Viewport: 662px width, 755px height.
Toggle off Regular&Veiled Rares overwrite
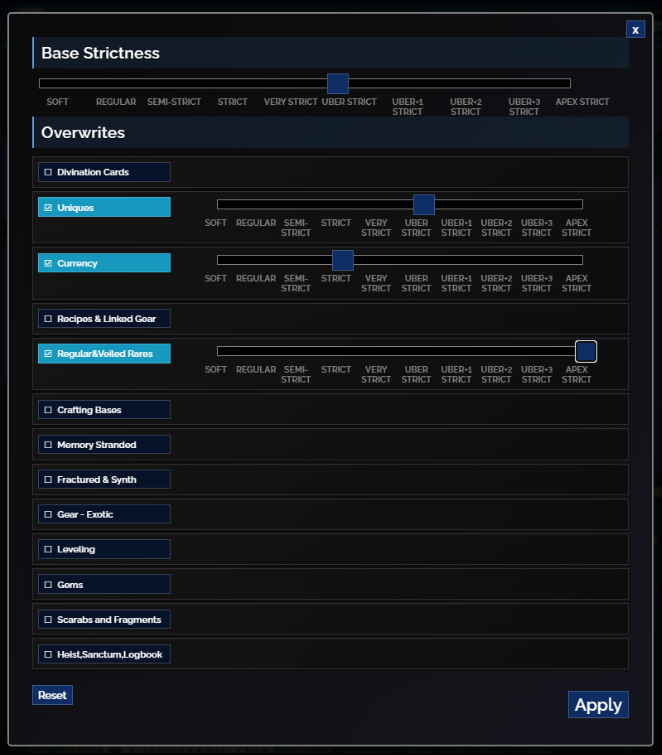104,353
